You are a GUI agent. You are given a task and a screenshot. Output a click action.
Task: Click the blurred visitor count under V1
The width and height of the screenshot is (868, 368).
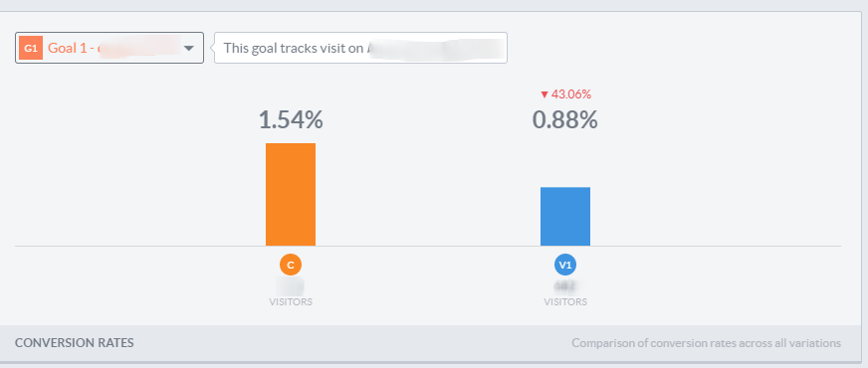tap(565, 286)
